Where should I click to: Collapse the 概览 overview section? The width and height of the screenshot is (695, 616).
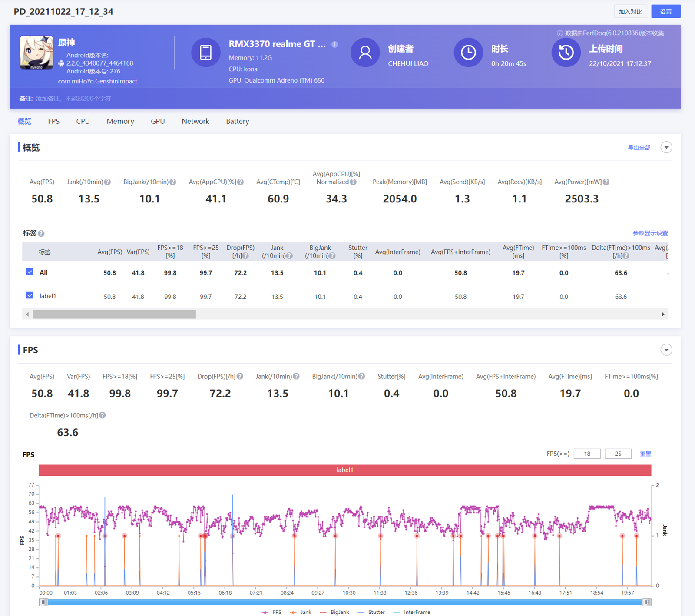(x=666, y=147)
